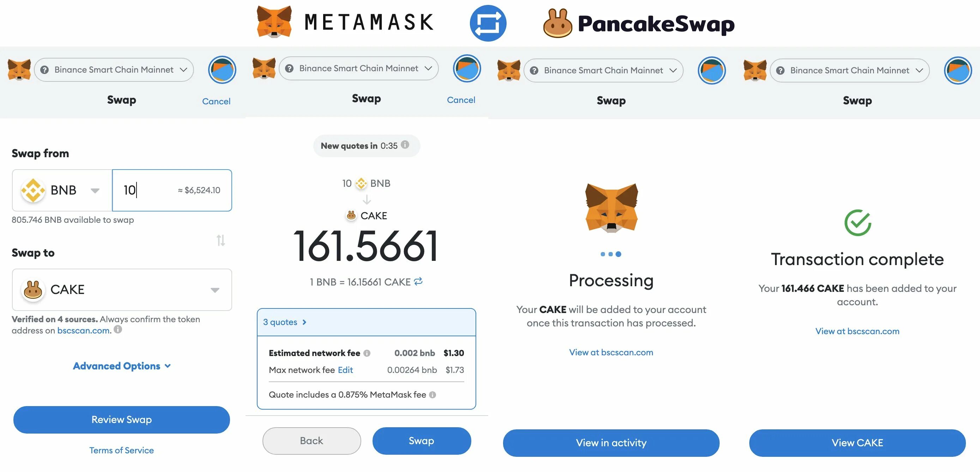Click Edit next to max network fee
This screenshot has height=472, width=980.
(x=345, y=369)
